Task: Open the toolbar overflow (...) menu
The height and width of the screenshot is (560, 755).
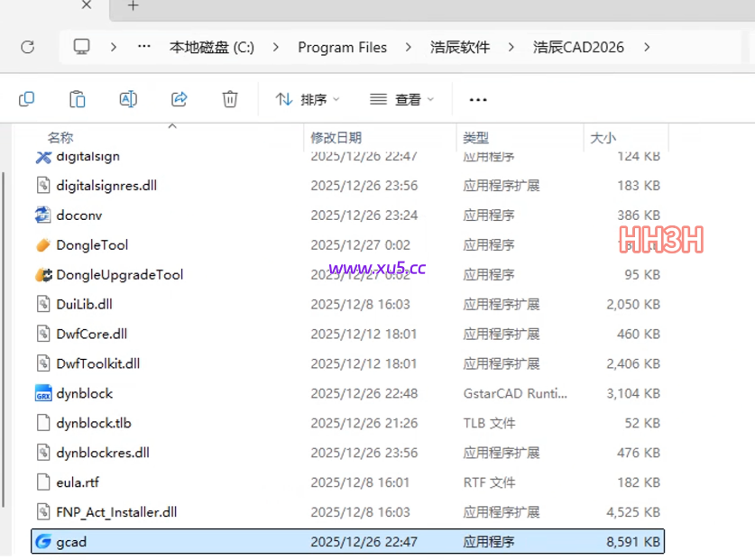Action: pos(477,99)
